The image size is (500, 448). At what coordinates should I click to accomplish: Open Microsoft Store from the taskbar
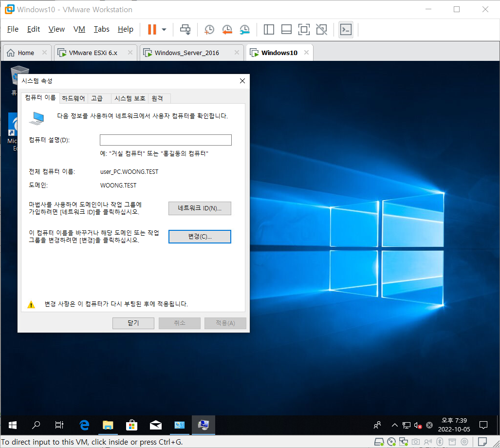pos(131,425)
